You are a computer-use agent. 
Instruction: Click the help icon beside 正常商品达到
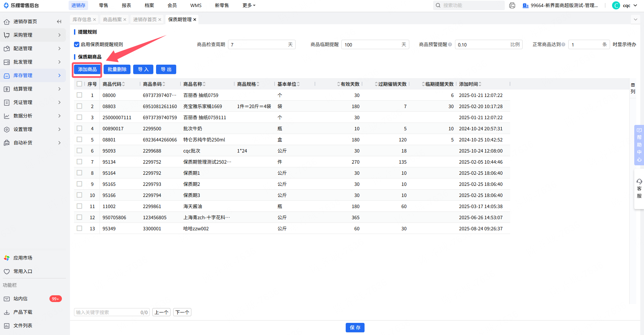click(x=563, y=44)
